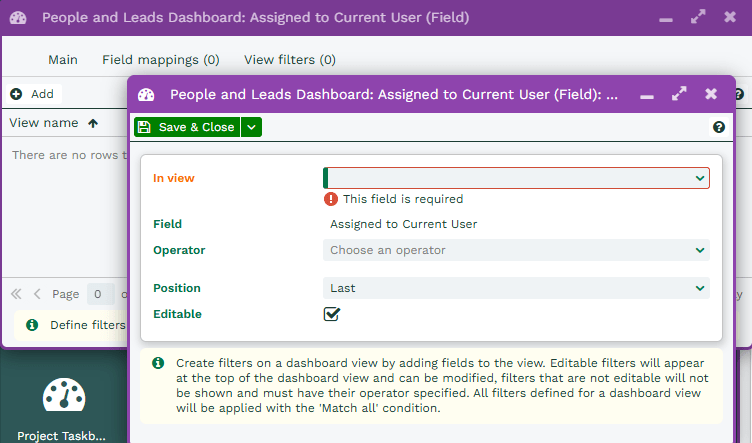Screen dimensions: 752x443
Task: Click the Page number input field
Action: tap(99, 294)
